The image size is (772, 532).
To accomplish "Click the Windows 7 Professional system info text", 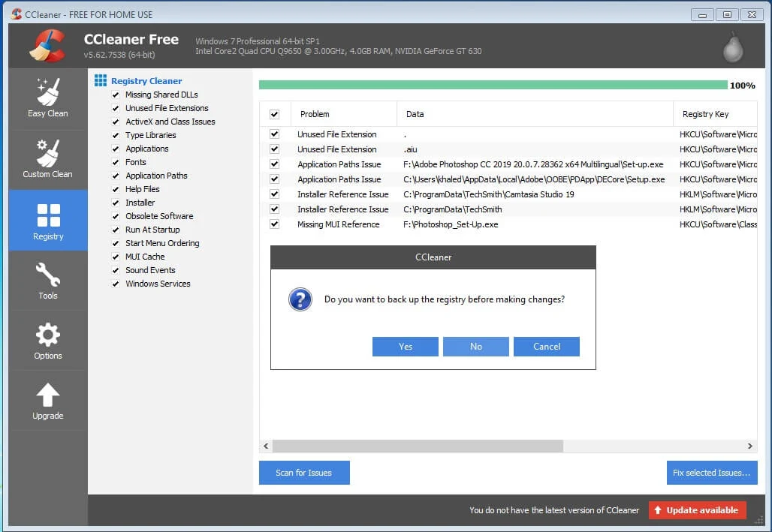I will point(258,41).
